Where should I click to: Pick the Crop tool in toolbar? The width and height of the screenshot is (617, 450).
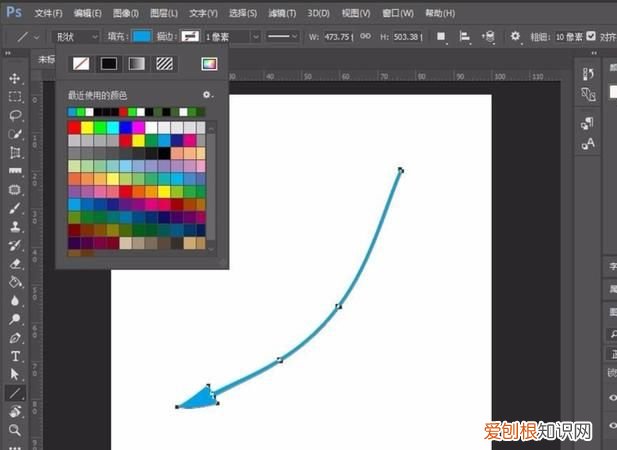(15, 152)
